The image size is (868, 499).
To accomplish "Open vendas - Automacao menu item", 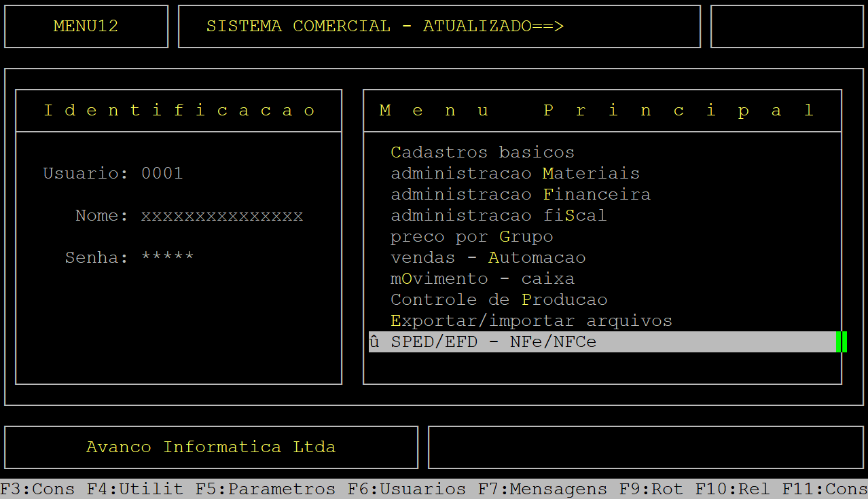I will tap(488, 257).
